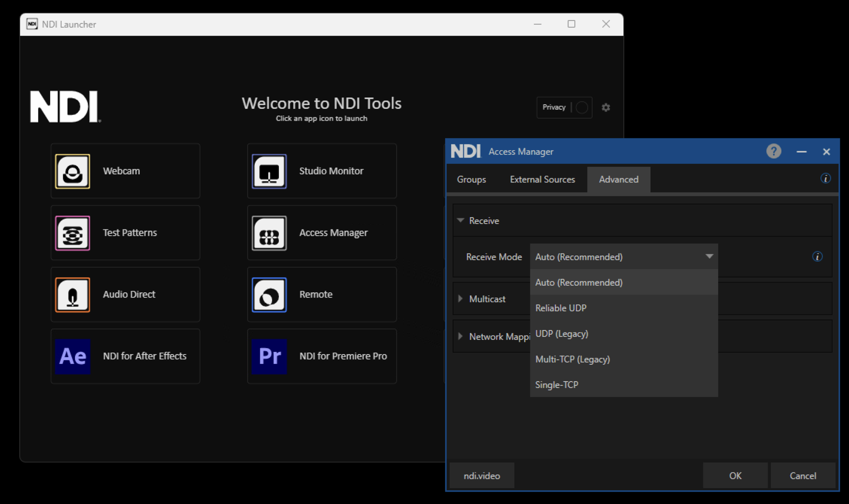Click the Webcam label text
849x504 pixels.
pos(121,171)
